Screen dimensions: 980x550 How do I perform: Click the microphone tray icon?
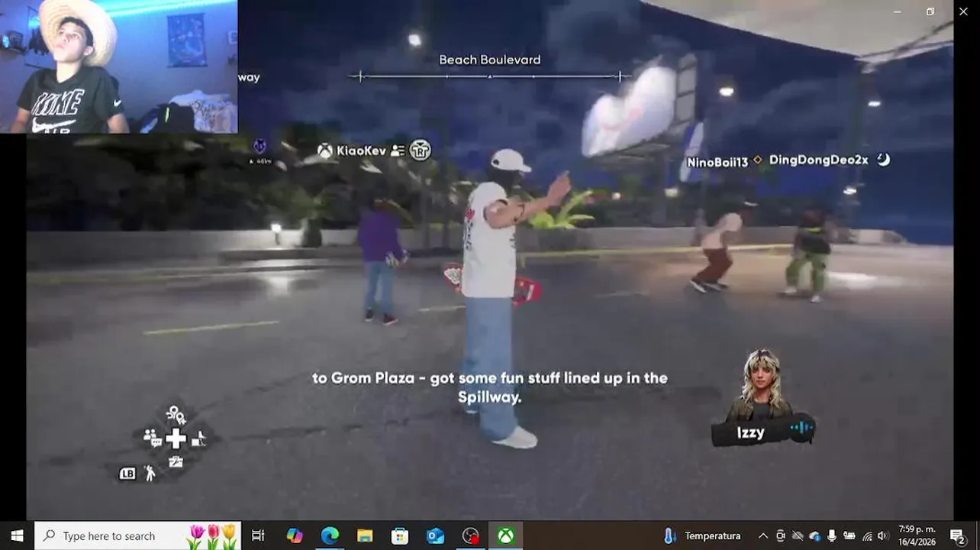pyautogui.click(x=831, y=535)
